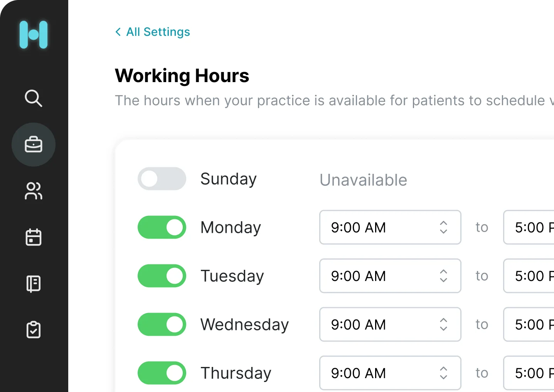Open search from the sidebar magnifier icon

[34, 98]
